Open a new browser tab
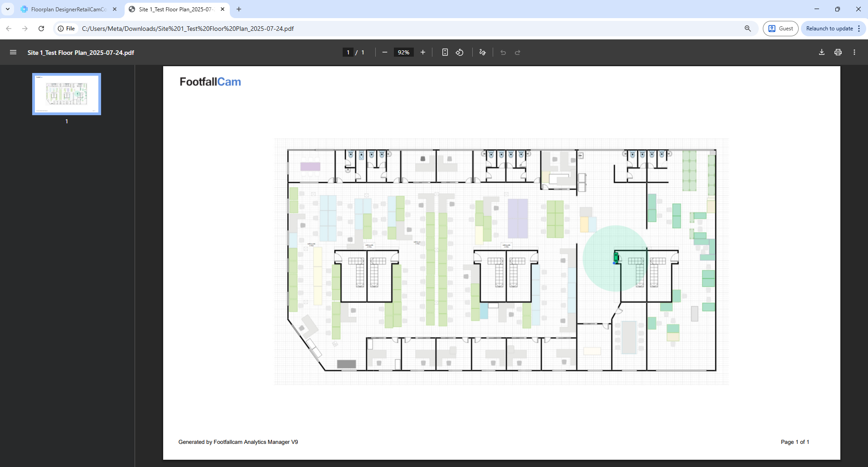Screen dimensions: 868x467 239,9
